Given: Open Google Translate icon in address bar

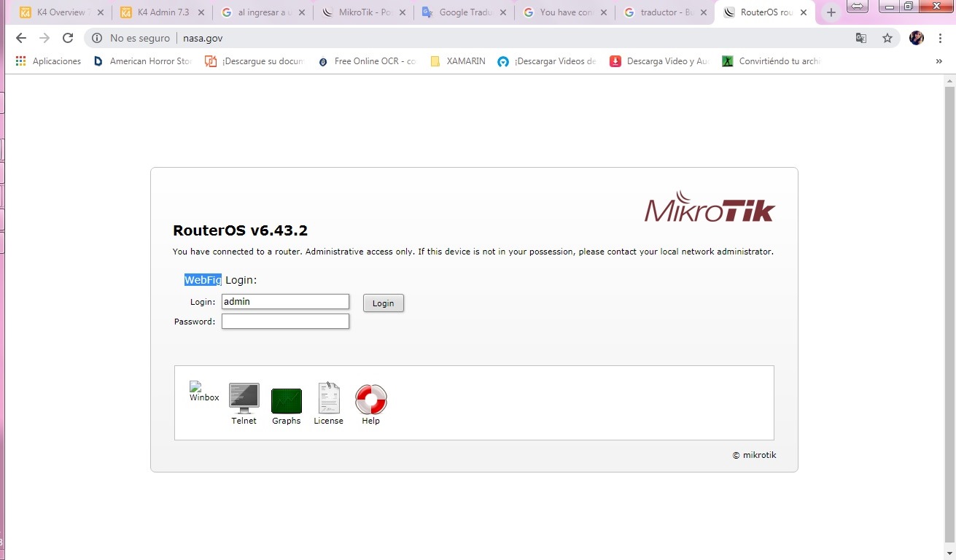Looking at the screenshot, I should (x=861, y=37).
